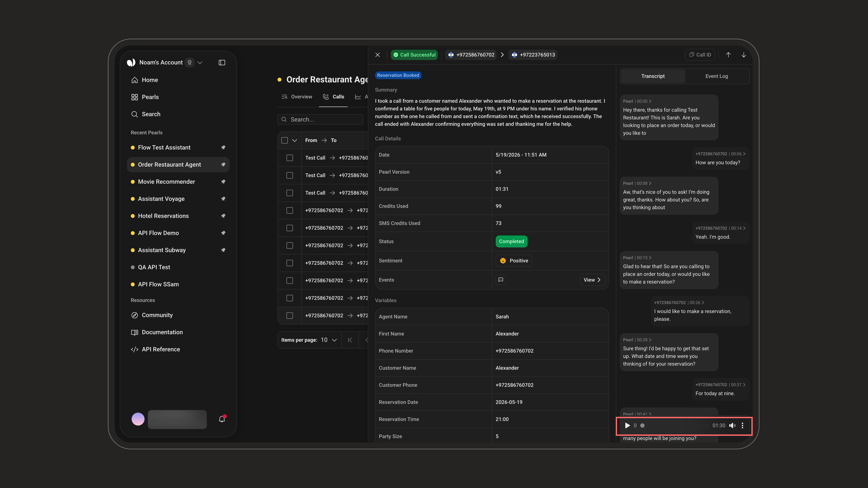Image resolution: width=868 pixels, height=488 pixels.
Task: Seek audio progress slider handle
Action: (642, 425)
